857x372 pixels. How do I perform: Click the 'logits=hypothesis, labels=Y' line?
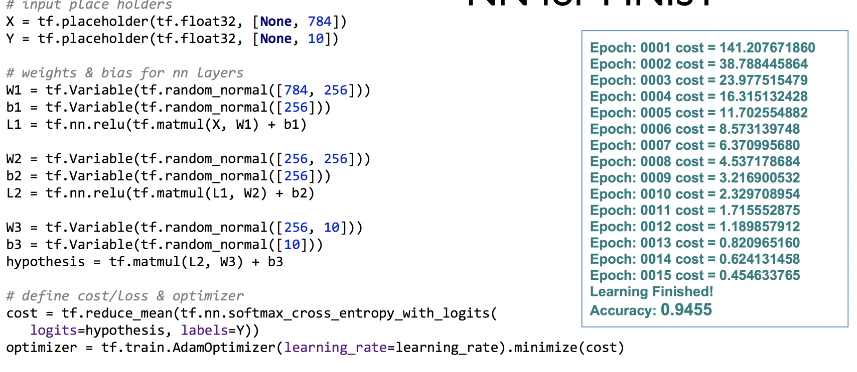[x=145, y=330]
